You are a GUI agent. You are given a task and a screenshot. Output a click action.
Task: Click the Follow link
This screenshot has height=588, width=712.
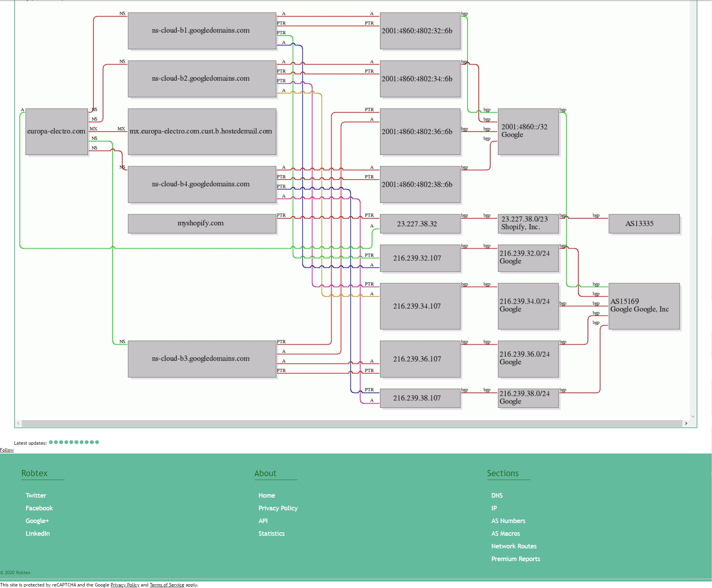point(7,450)
